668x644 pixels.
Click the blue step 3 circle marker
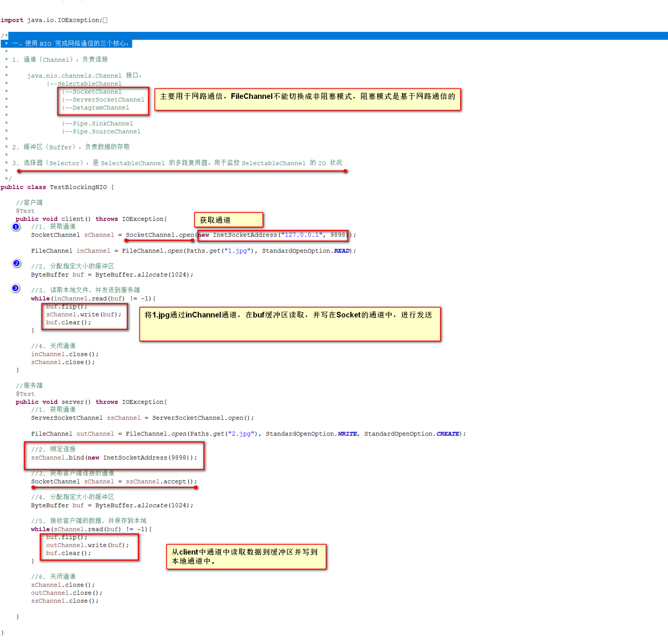15,288
